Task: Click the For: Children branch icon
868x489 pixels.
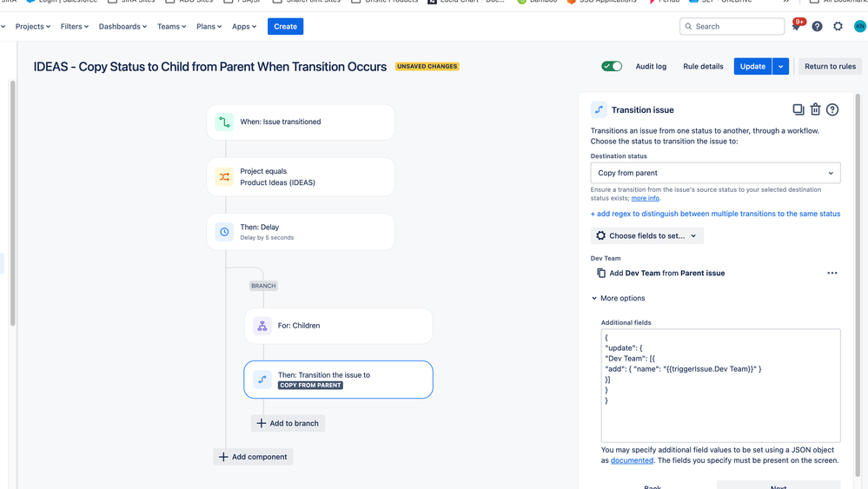Action: [x=262, y=326]
